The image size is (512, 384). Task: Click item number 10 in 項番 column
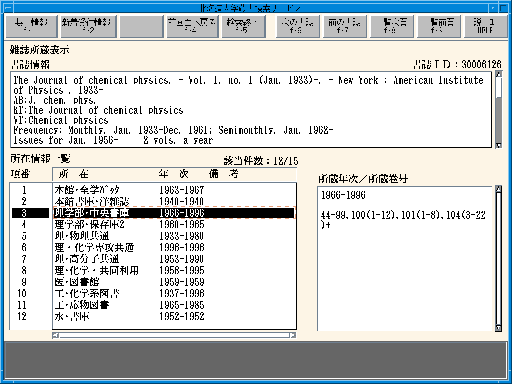(22, 293)
